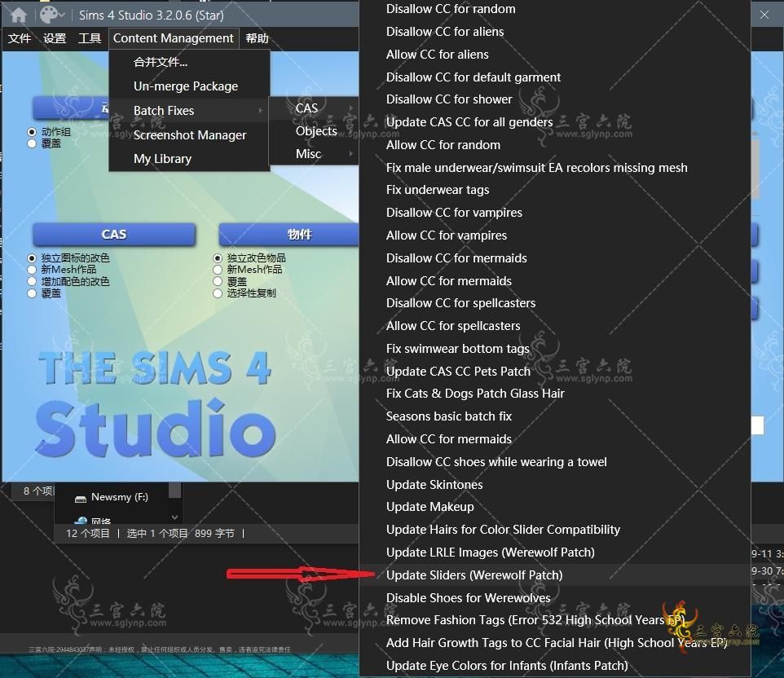
Task: Expand Batch Fixes submenu arrow
Action: click(261, 111)
